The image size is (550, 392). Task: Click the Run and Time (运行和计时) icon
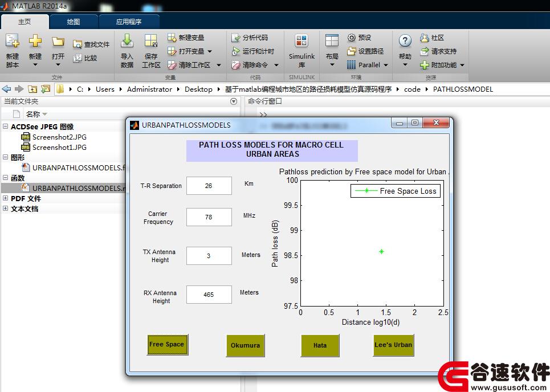tap(236, 51)
